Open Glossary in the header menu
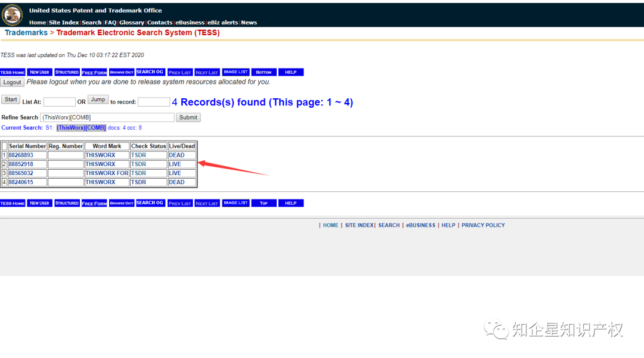This screenshot has width=644, height=358. pyautogui.click(x=131, y=23)
